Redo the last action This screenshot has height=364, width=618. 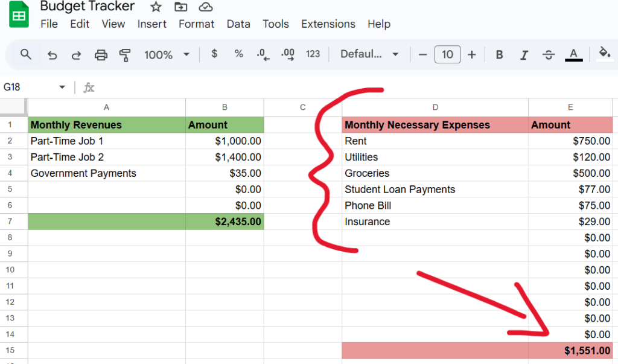(x=76, y=54)
